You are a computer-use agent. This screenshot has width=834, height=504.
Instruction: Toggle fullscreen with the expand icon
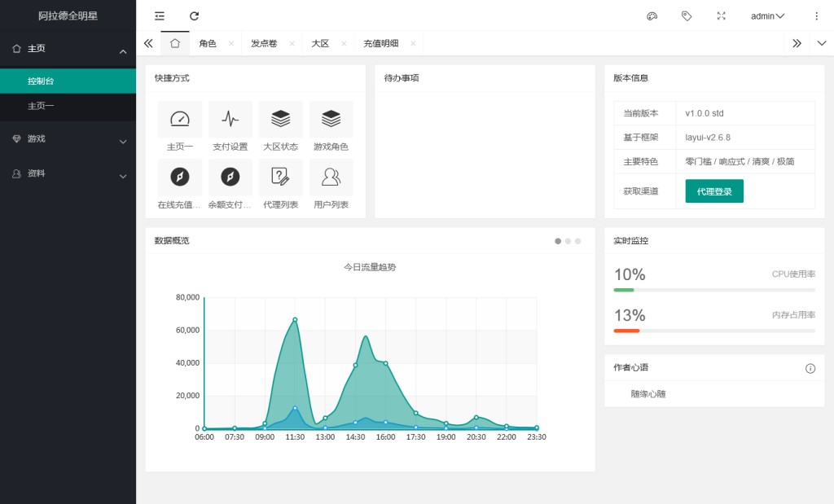pos(721,15)
